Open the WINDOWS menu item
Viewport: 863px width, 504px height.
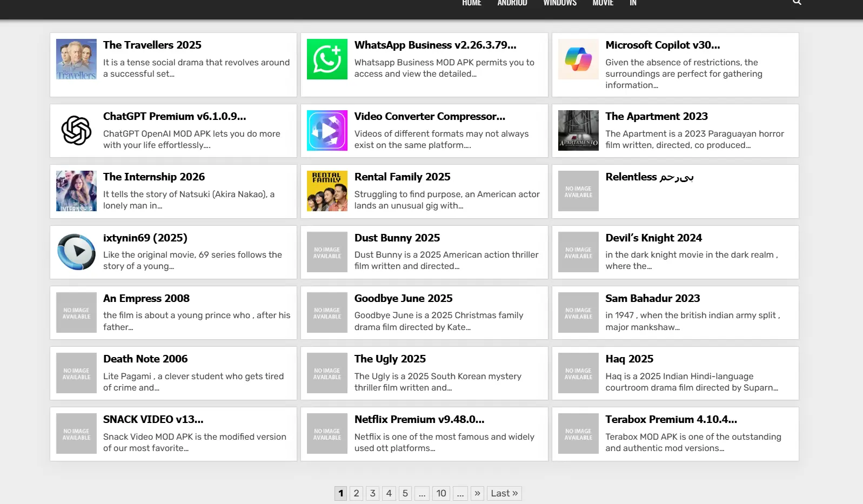560,3
